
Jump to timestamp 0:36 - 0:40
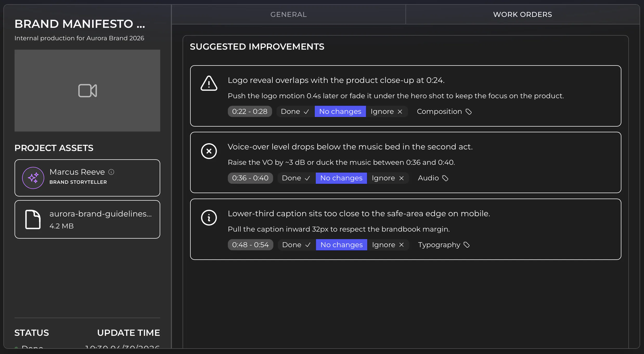pyautogui.click(x=250, y=178)
